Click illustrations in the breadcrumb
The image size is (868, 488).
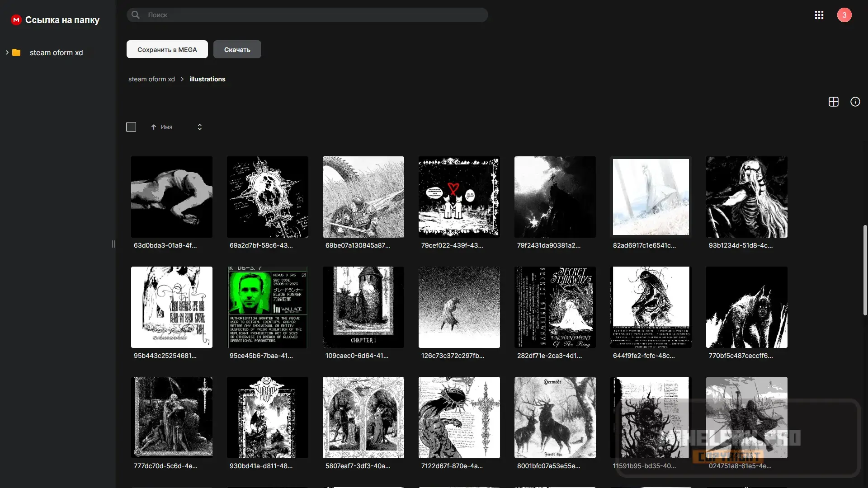208,79
